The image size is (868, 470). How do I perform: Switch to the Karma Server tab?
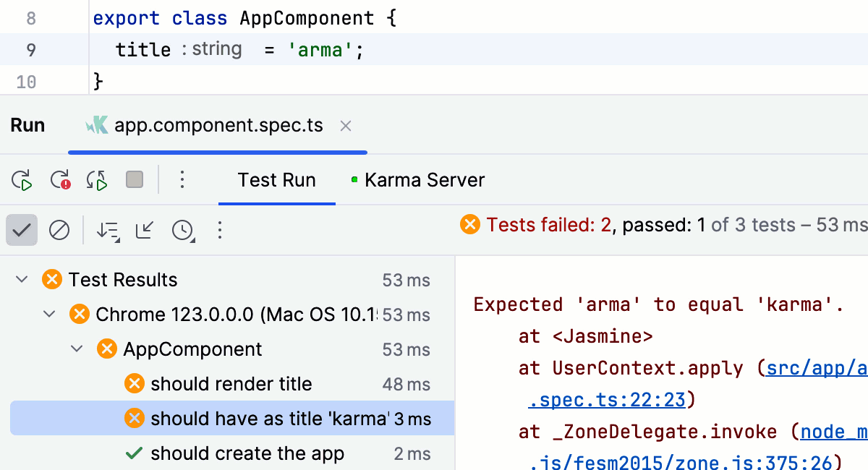click(x=425, y=179)
